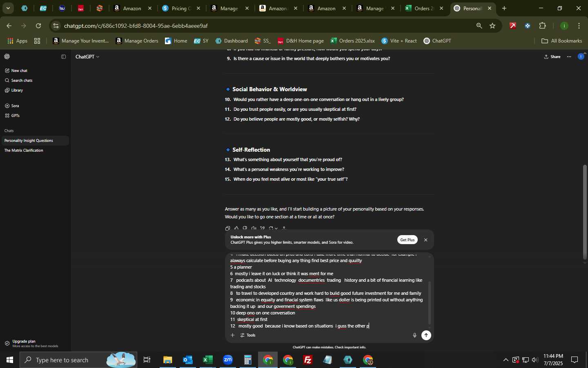Image resolution: width=588 pixels, height=368 pixels.
Task: Open Sora from the sidebar
Action: click(x=34, y=106)
